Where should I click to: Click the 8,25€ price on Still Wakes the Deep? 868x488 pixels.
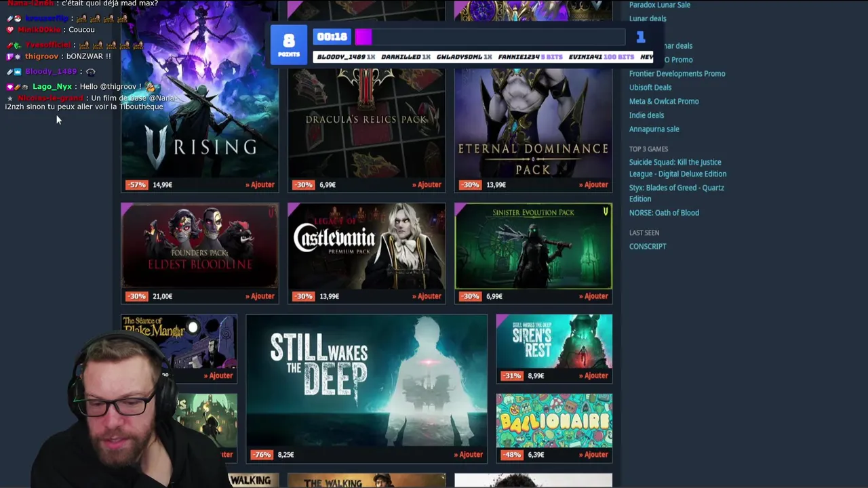[x=285, y=455]
